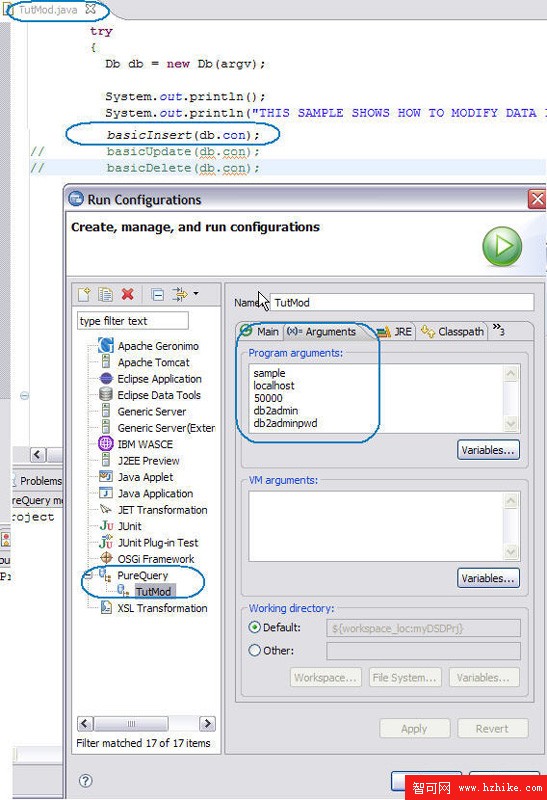The width and height of the screenshot is (547, 800).
Task: Click the commented basicDelete(db.con) line
Action: 183,168
